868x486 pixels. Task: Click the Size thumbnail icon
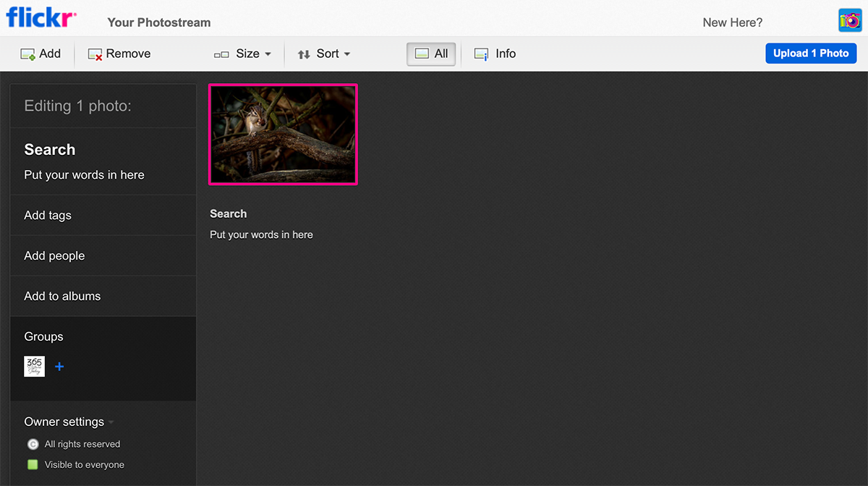point(221,54)
